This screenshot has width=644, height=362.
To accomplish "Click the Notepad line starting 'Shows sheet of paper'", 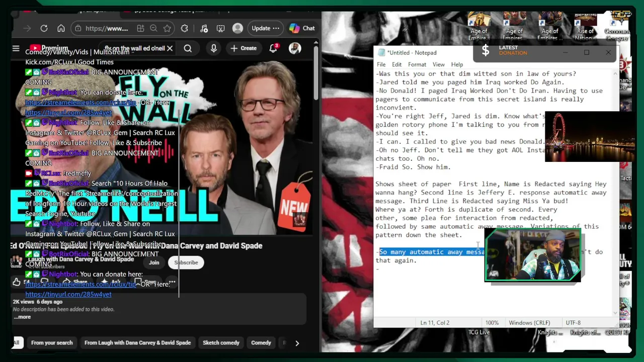I will coord(491,184).
